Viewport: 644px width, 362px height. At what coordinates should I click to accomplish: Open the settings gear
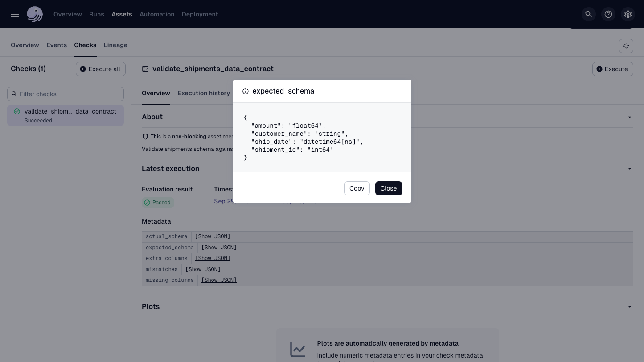pyautogui.click(x=628, y=14)
